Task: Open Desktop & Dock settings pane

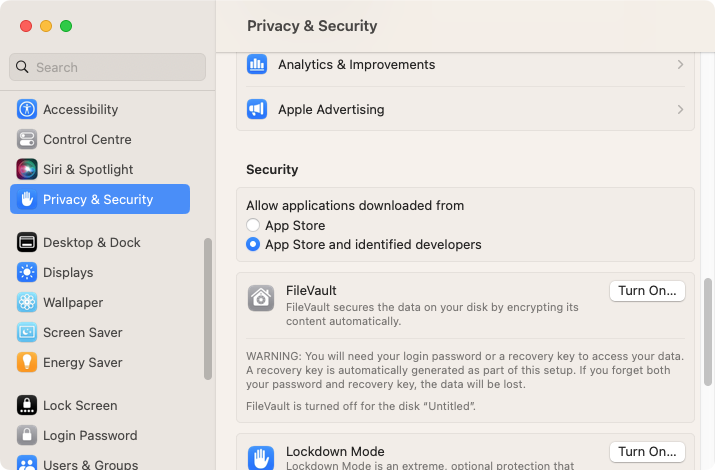Action: point(100,243)
